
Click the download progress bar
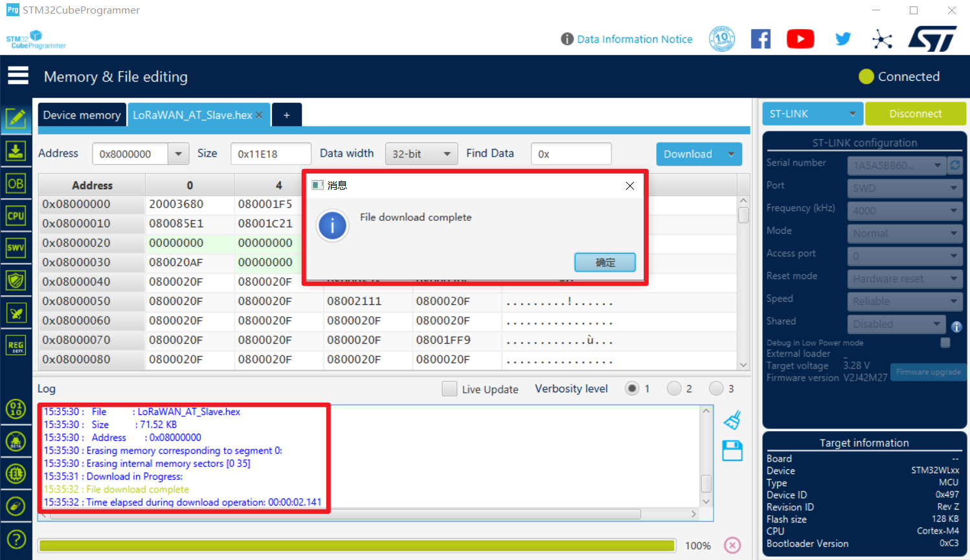click(x=357, y=545)
